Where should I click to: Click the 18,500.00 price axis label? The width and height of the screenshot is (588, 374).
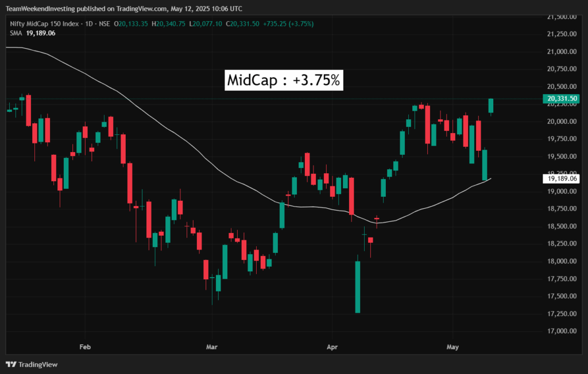coord(562,226)
